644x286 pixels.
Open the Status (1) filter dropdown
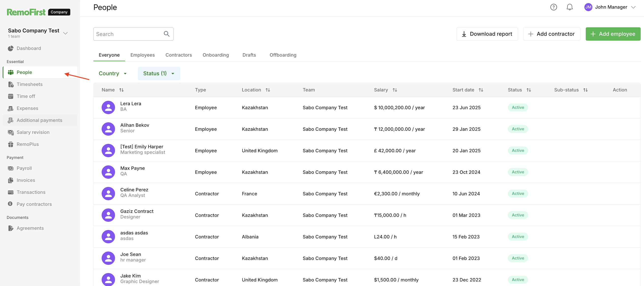click(x=159, y=73)
